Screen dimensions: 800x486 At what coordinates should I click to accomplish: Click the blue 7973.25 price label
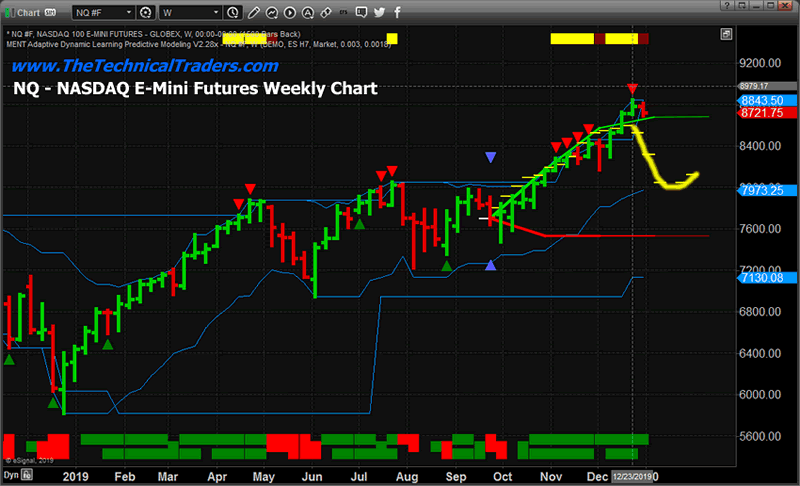[767, 190]
